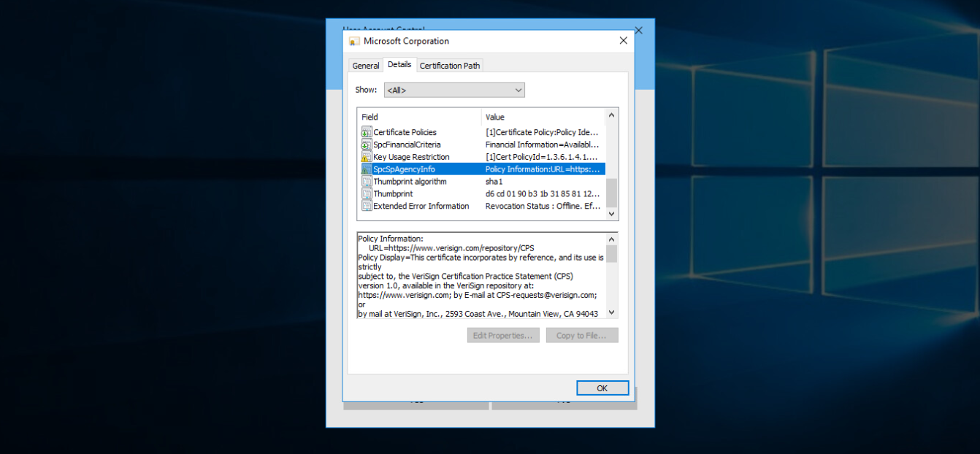
Task: Click the Edit Properties button
Action: [504, 336]
